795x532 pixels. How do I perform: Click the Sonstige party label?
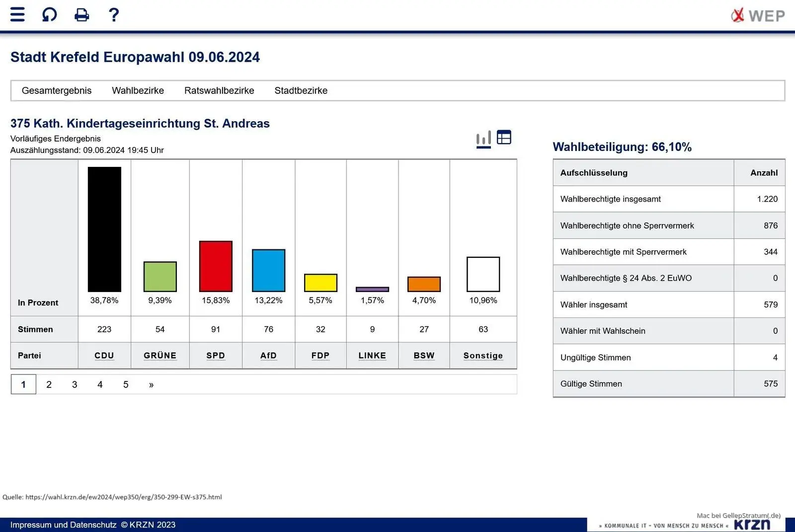click(483, 356)
